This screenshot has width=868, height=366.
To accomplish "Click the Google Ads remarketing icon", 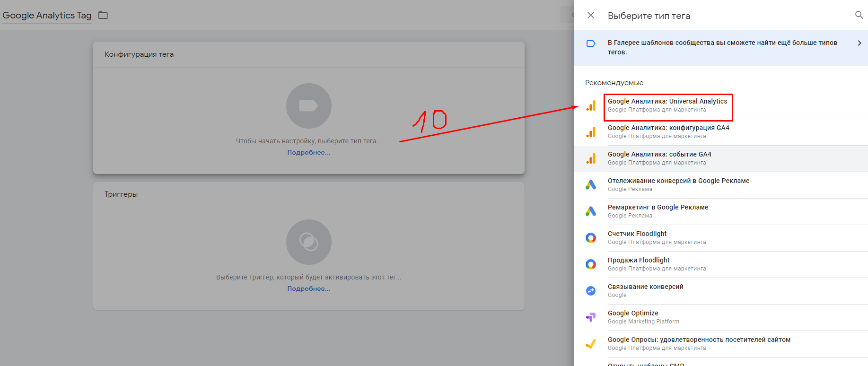I will (x=591, y=211).
